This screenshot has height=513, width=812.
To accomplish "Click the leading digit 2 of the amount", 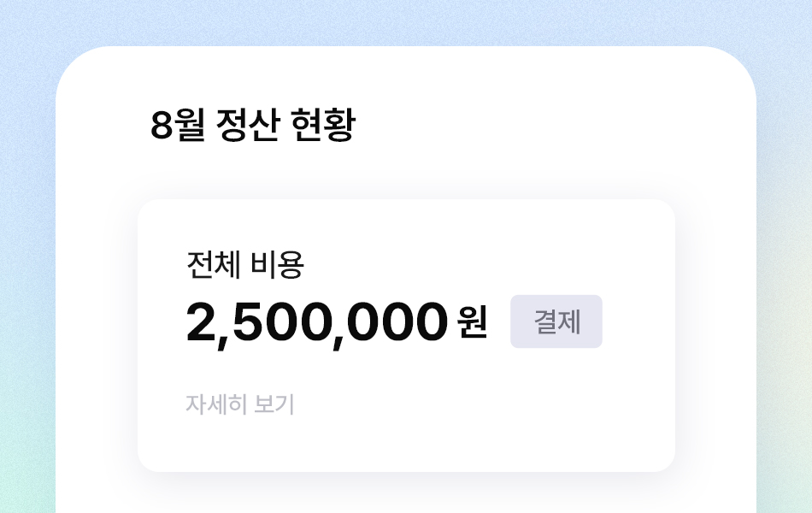I will [201, 323].
